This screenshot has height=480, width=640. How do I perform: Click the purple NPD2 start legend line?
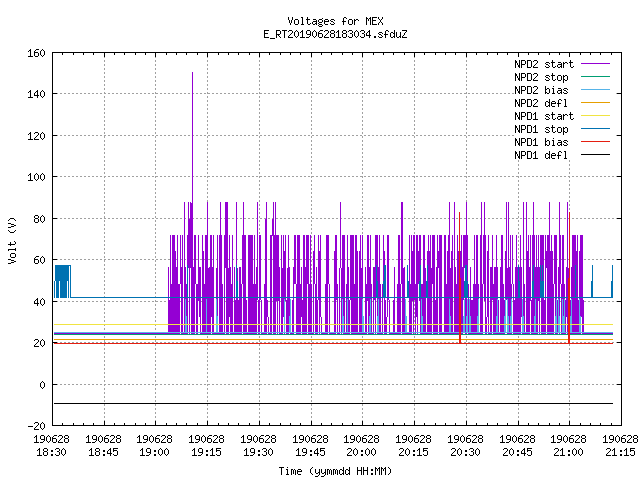(595, 64)
